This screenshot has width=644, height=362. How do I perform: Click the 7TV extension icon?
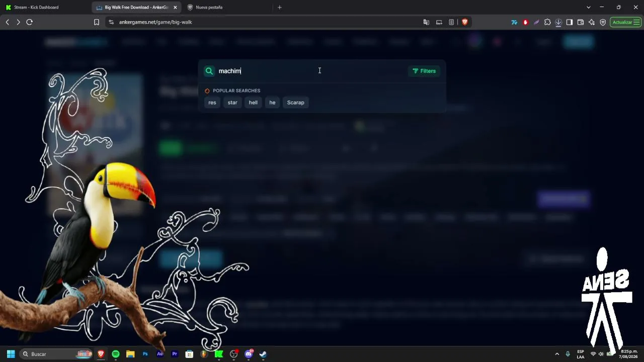(514, 22)
